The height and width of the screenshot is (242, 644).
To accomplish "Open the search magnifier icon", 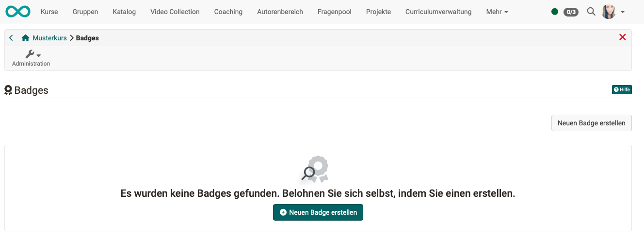I will pyautogui.click(x=591, y=12).
